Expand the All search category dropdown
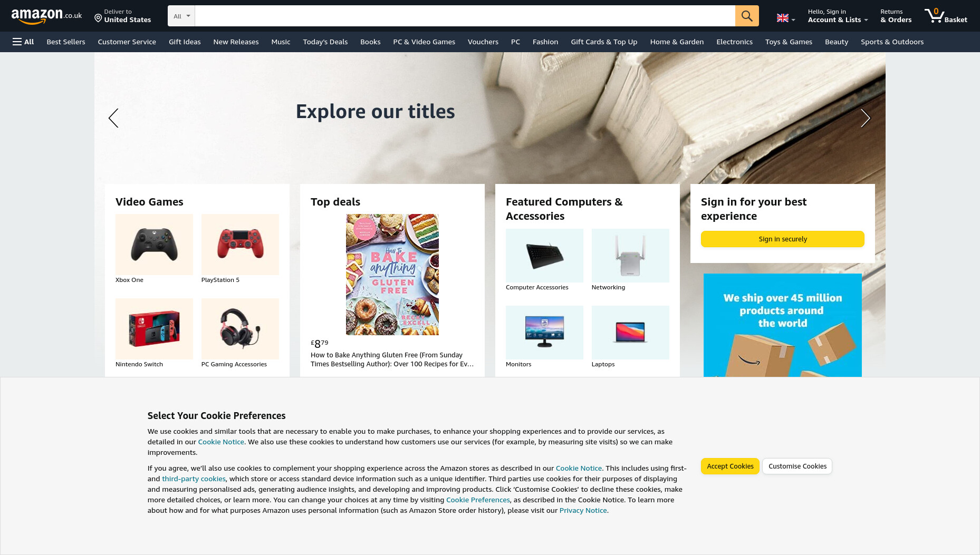This screenshot has height=555, width=980. [181, 16]
